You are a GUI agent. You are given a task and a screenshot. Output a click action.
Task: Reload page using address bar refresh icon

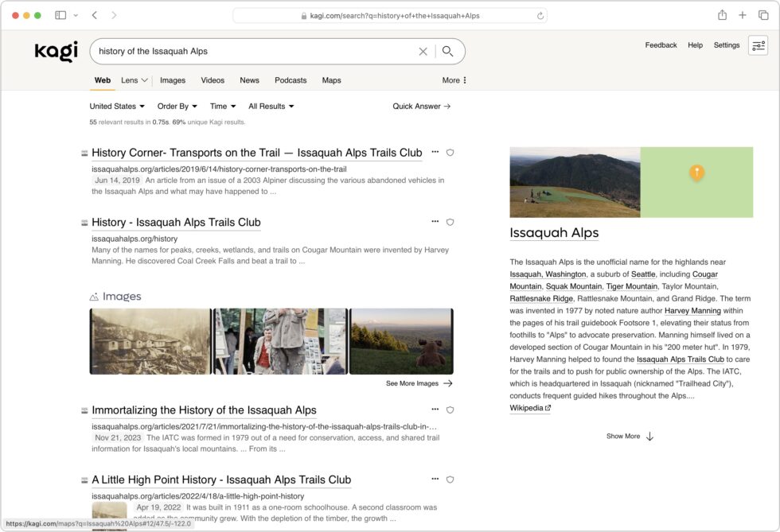point(540,15)
